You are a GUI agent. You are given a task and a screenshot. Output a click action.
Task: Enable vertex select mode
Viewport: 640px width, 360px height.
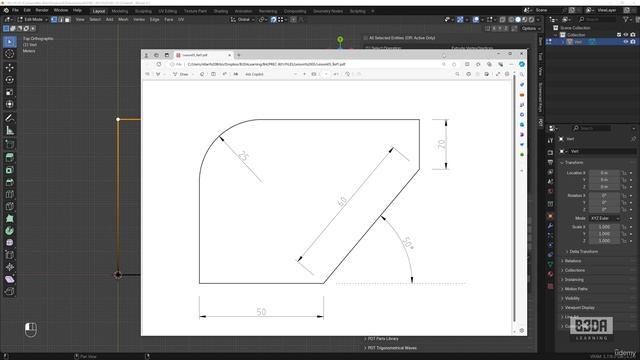tap(54, 19)
